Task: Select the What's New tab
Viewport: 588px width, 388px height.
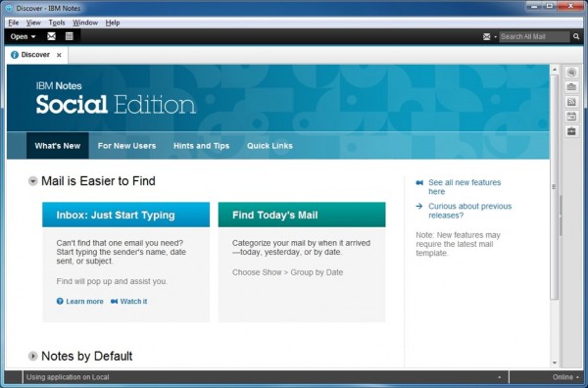Action: coord(58,146)
